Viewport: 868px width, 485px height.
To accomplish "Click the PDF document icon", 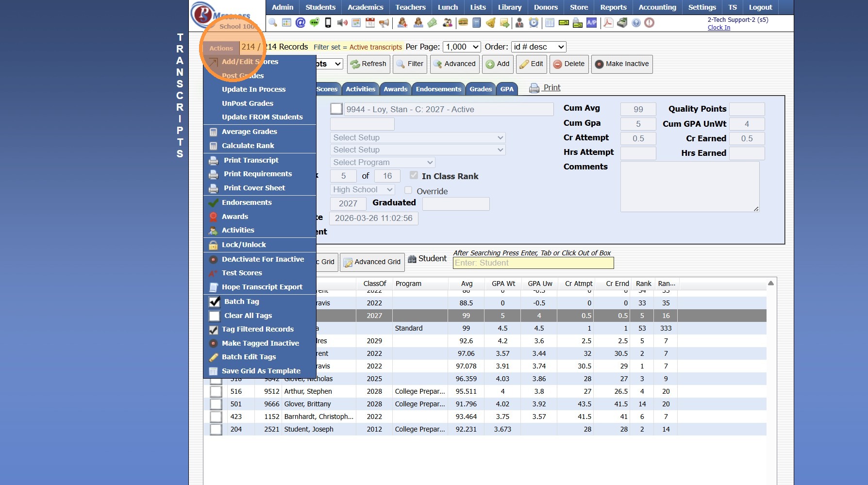I will click(x=608, y=23).
